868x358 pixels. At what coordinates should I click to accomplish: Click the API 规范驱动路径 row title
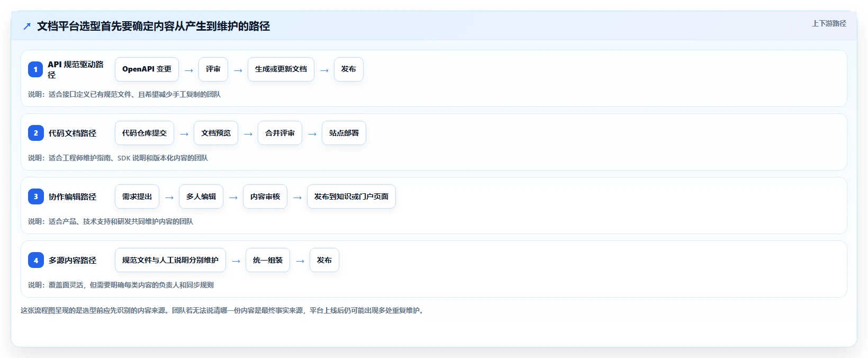(x=76, y=69)
